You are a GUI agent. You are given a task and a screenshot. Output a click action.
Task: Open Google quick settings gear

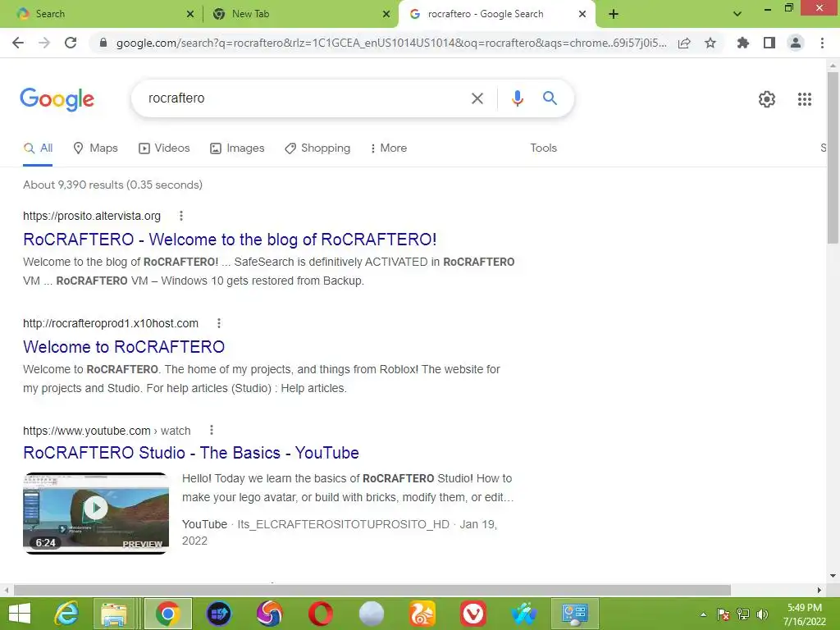(767, 99)
